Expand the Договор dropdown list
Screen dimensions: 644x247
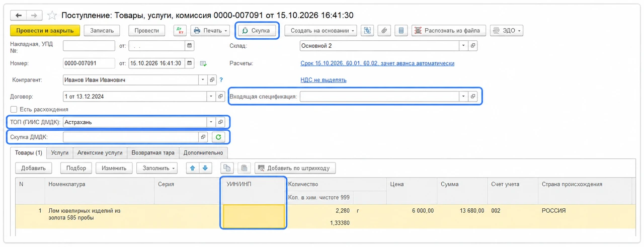(211, 96)
